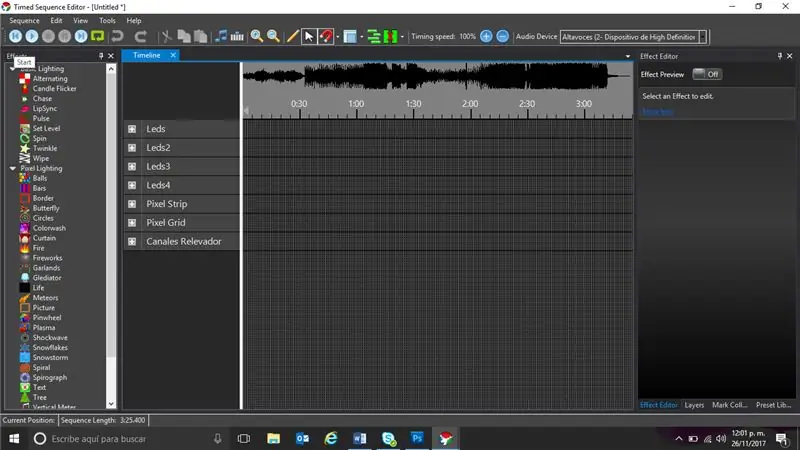Cut selected effects with scissors icon

(166, 36)
